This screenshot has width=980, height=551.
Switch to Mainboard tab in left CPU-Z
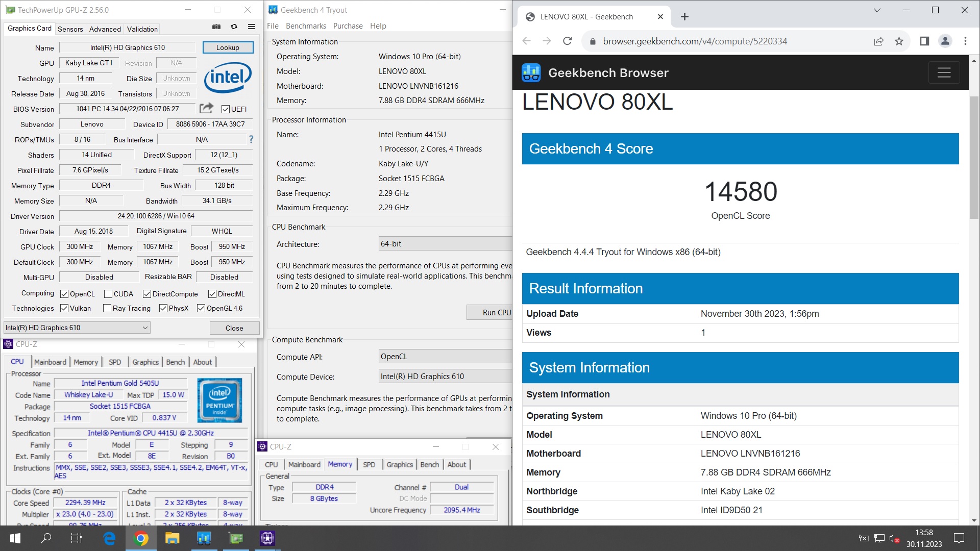tap(50, 362)
